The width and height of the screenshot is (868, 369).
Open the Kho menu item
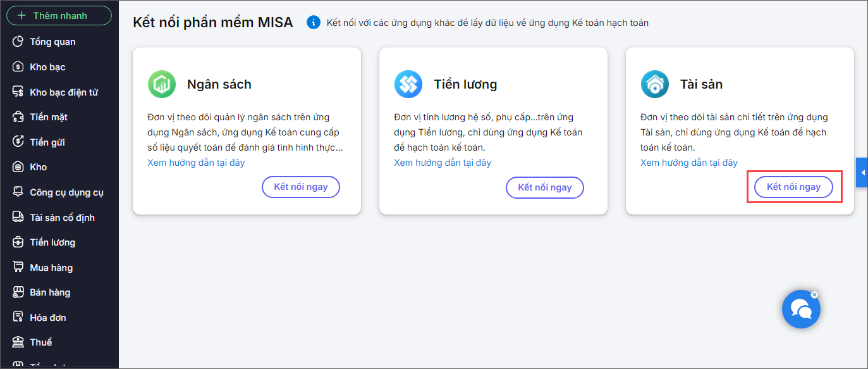[39, 167]
